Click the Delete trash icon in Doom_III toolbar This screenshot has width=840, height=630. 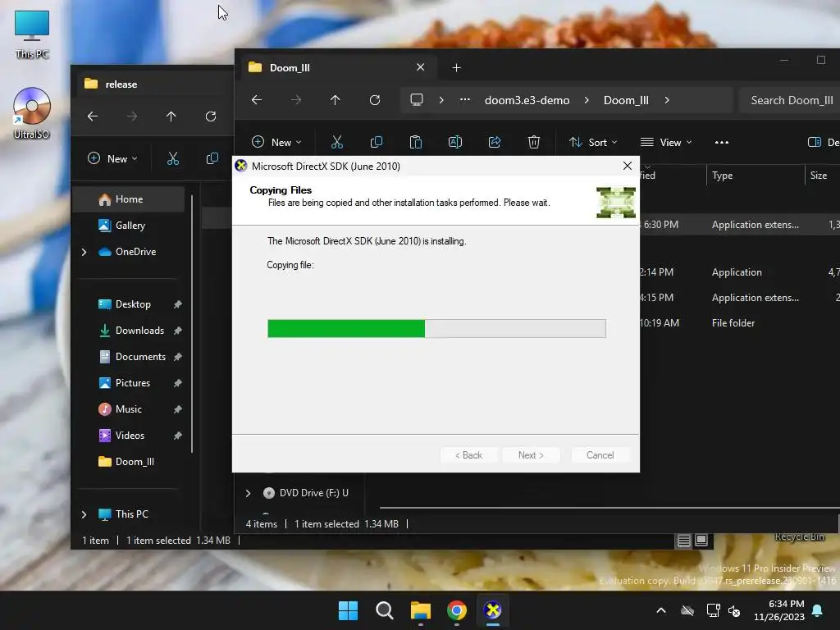tap(533, 142)
